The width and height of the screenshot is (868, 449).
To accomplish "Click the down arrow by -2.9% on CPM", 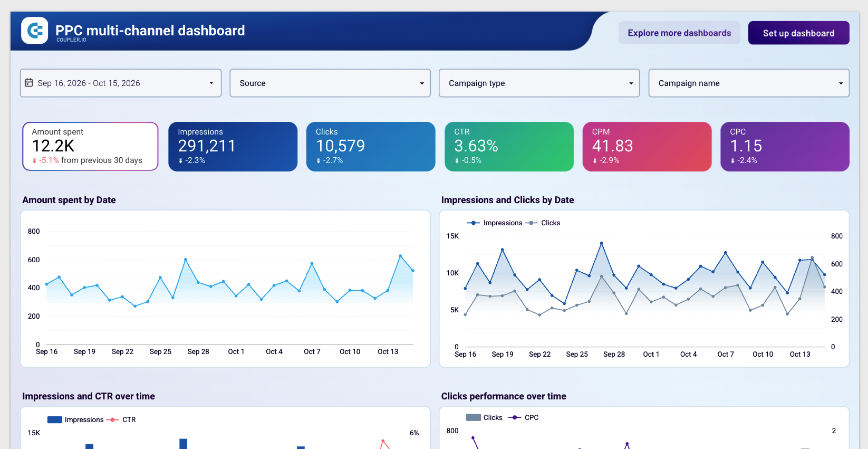I will point(595,160).
